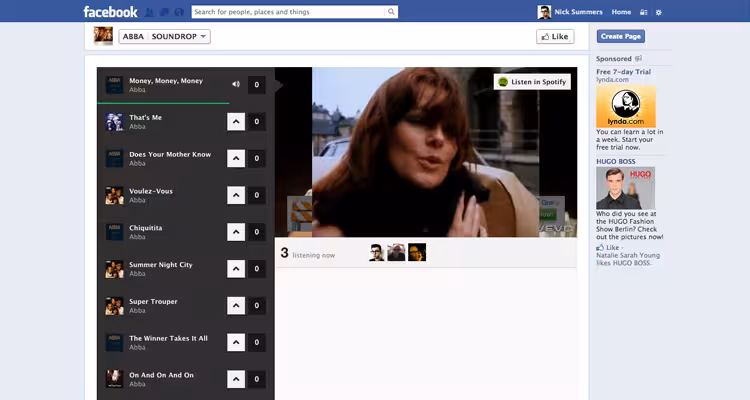The width and height of the screenshot is (750, 400).
Task: Upvote Chiquitita track
Action: pyautogui.click(x=236, y=232)
